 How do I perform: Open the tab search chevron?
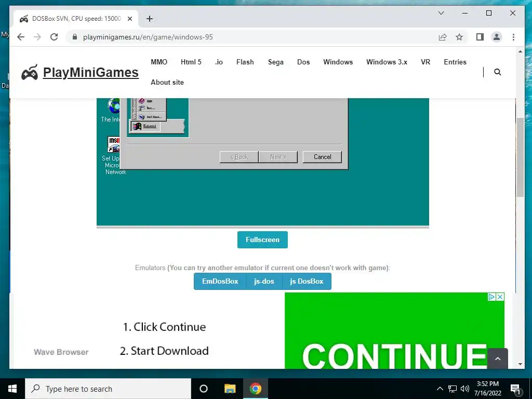pyautogui.click(x=441, y=13)
